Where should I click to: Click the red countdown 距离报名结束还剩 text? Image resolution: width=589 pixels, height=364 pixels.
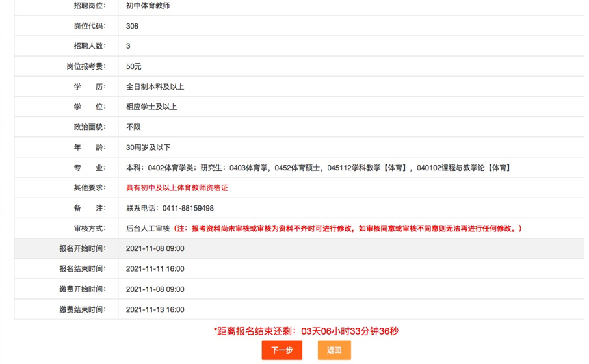pos(306,331)
